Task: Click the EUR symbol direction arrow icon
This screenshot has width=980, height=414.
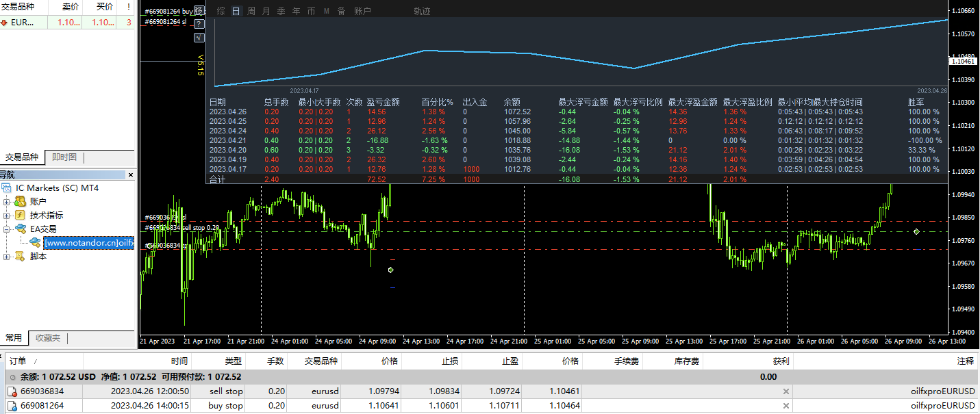Action: pos(4,23)
